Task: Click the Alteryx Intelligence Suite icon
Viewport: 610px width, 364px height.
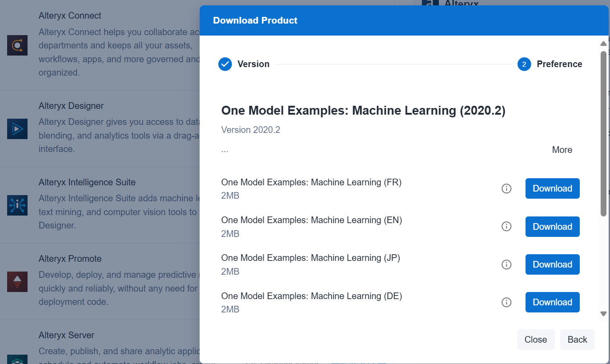Action: 17,205
